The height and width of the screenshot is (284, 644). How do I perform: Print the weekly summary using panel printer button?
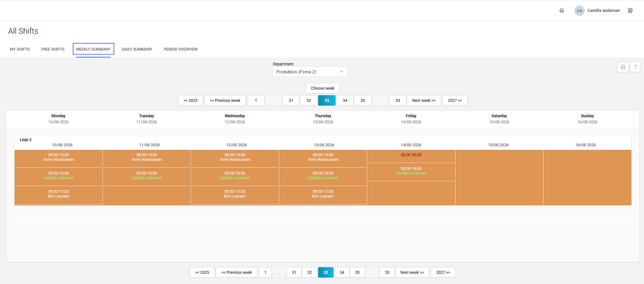pos(623,67)
